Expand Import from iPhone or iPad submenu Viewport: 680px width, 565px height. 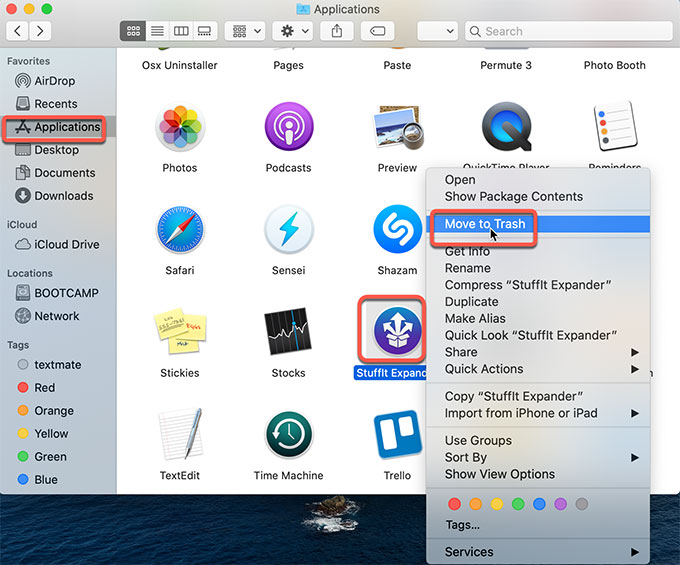click(x=538, y=413)
